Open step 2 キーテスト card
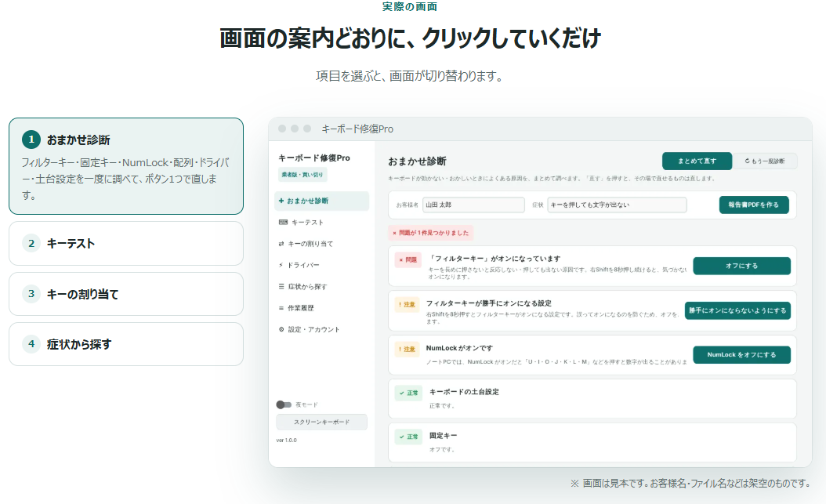 coord(126,243)
